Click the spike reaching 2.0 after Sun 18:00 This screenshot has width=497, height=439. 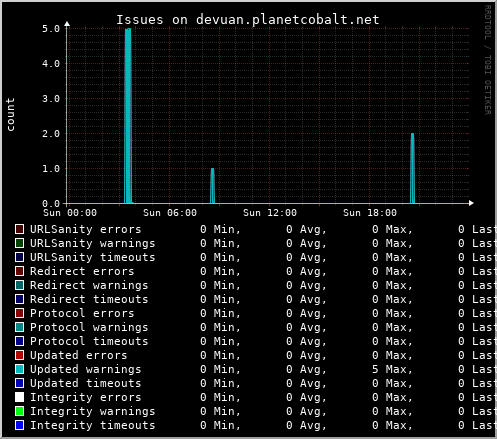pyautogui.click(x=412, y=168)
